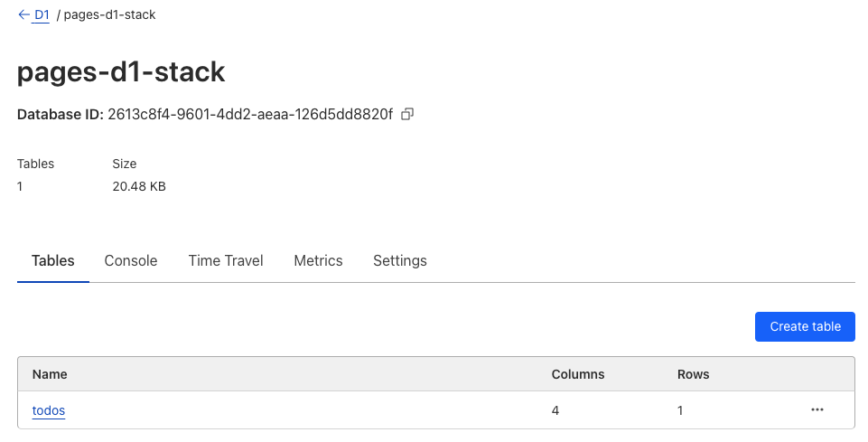Select the Tables tab
Image resolution: width=868 pixels, height=442 pixels.
click(53, 260)
